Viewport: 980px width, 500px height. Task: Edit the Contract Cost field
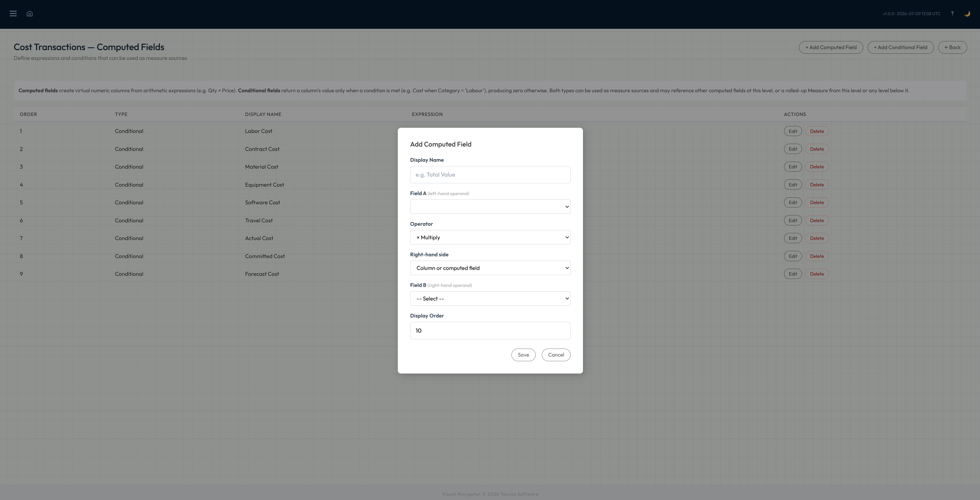point(793,149)
